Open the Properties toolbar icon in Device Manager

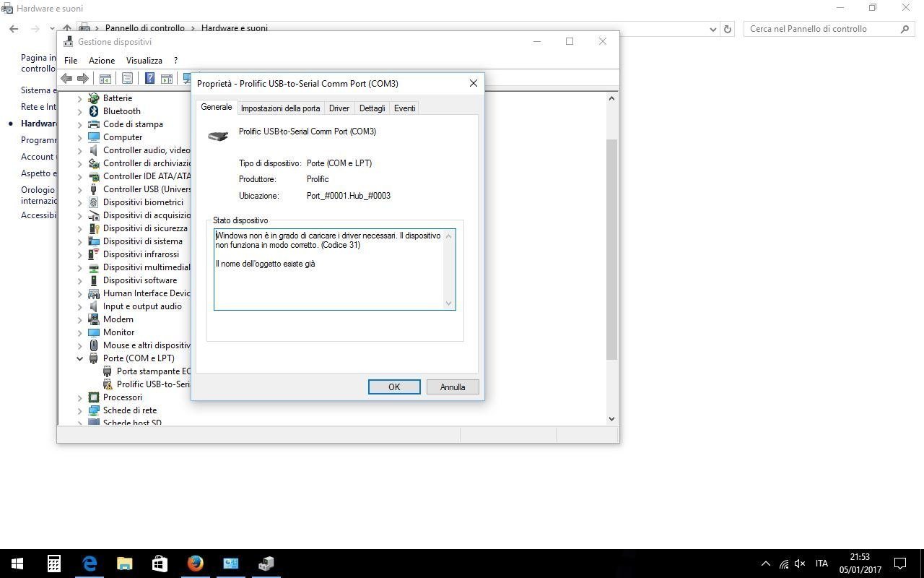(128, 78)
